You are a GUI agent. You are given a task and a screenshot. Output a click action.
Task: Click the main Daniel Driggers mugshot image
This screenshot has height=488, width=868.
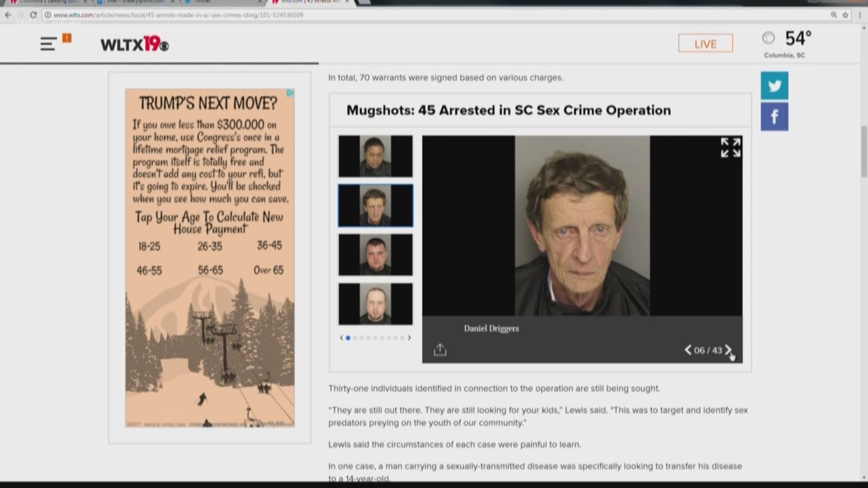coord(582,225)
